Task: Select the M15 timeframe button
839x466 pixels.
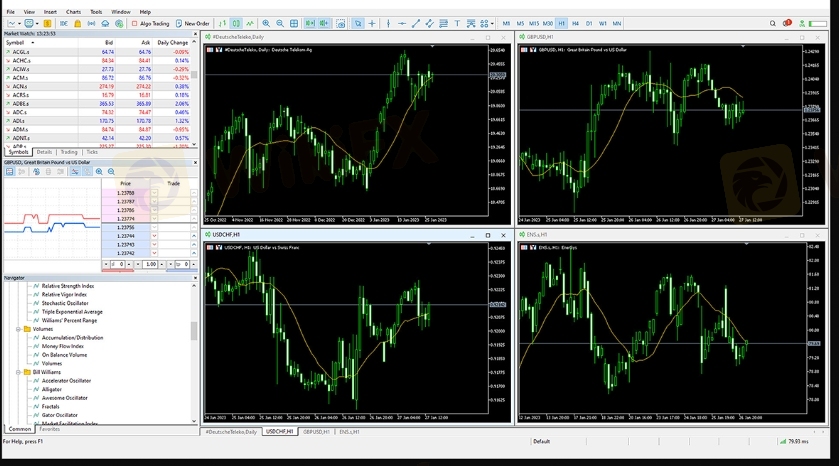Action: 534,23
